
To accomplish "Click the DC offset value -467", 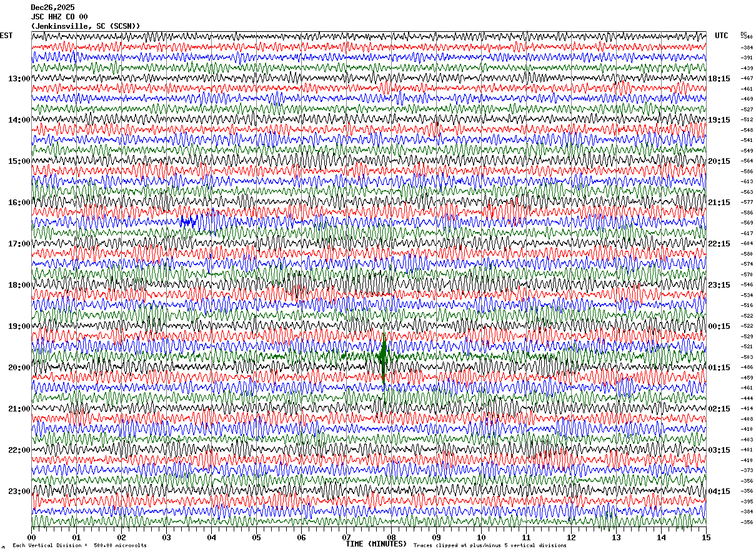I will (x=747, y=78).
